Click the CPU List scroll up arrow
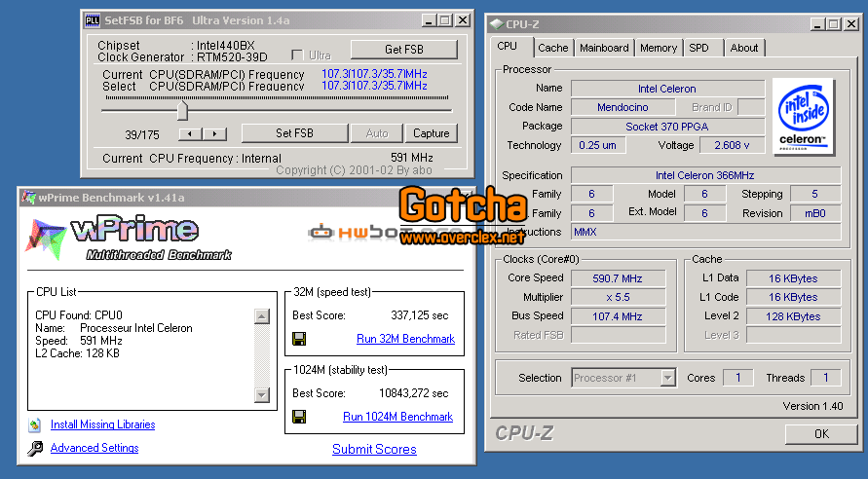This screenshot has height=479, width=868. 262,315
